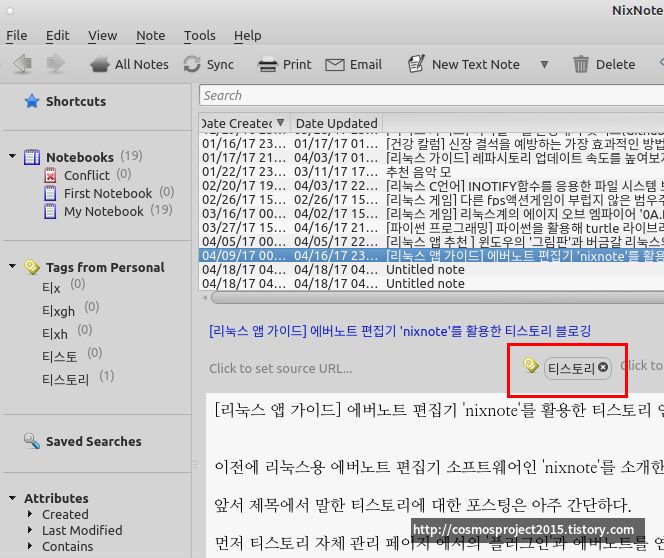Select the Conflict notebook icon
The height and width of the screenshot is (558, 664).
pos(50,175)
